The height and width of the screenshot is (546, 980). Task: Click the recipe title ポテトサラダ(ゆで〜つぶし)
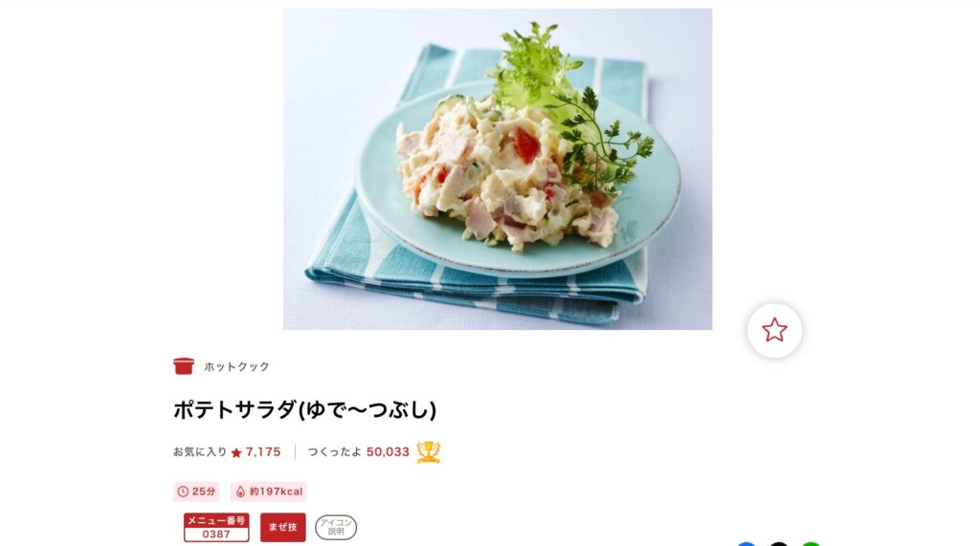[x=305, y=410]
